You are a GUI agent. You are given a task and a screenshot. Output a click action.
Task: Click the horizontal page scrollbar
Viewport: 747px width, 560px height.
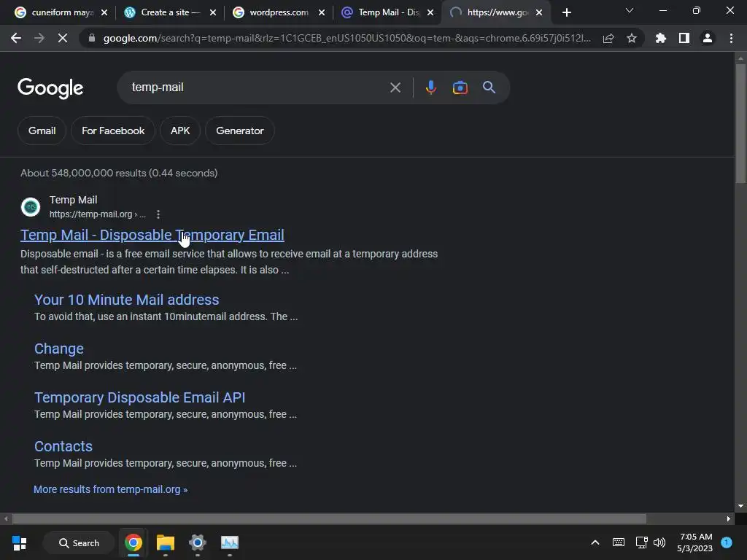(329, 518)
